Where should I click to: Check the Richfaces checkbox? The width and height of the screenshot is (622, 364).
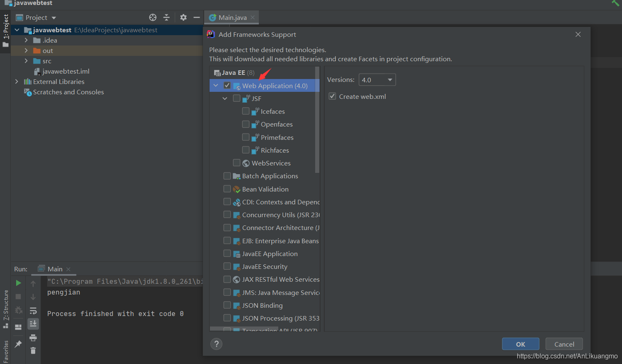click(246, 150)
